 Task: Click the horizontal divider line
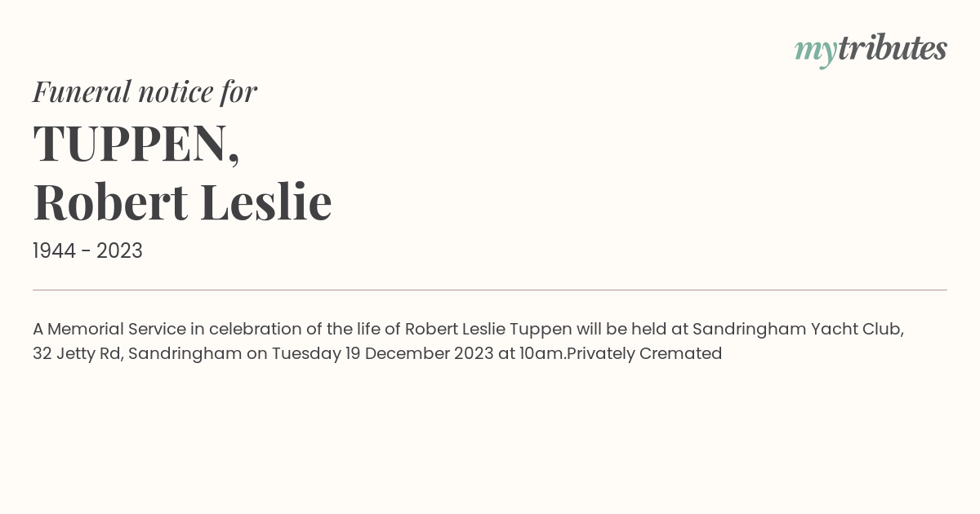click(490, 290)
